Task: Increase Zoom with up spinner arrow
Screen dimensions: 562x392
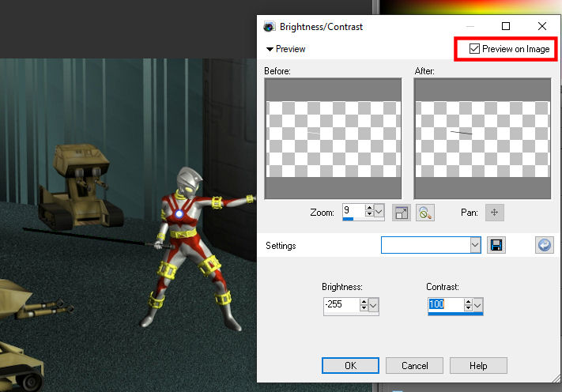Action: pos(369,208)
